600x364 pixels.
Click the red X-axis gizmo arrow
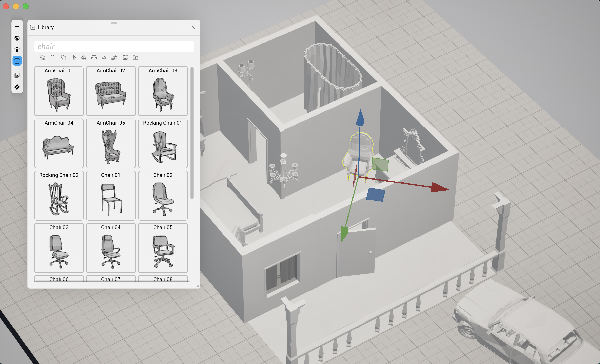[440, 188]
